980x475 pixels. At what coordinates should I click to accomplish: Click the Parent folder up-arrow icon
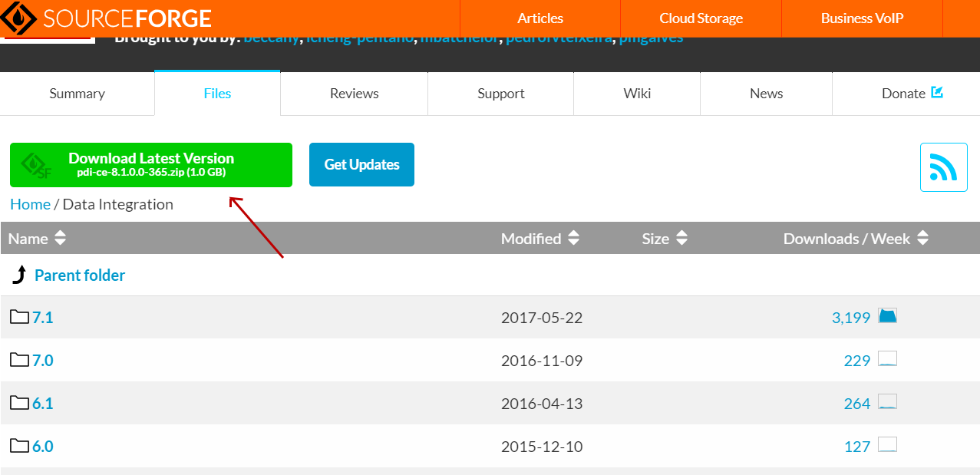point(19,275)
